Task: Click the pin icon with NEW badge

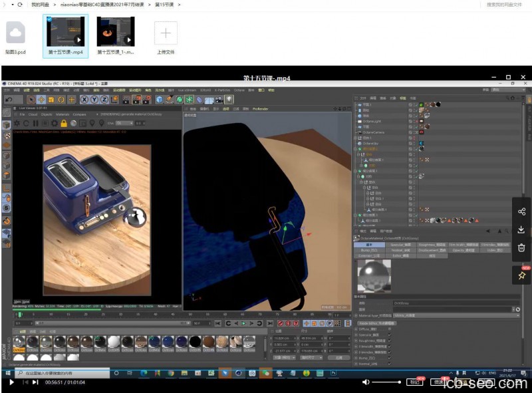Action: click(521, 274)
